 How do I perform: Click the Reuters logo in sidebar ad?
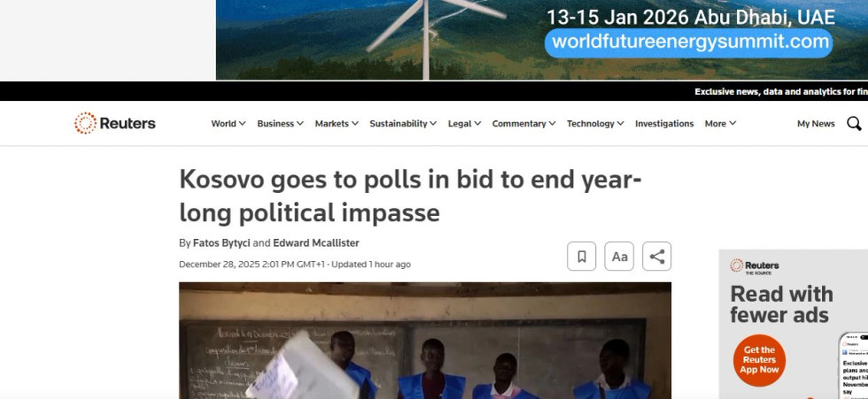click(754, 266)
